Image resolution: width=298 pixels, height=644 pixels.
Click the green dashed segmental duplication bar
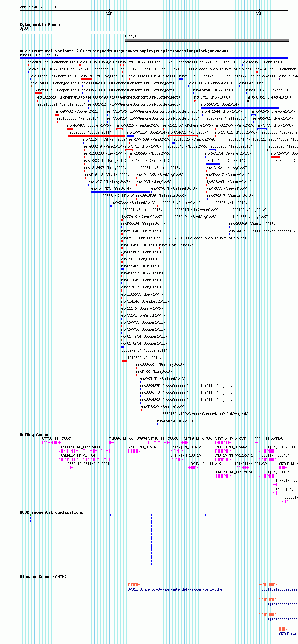coord(141,541)
